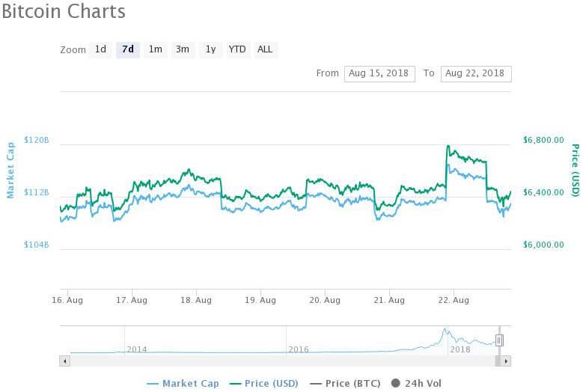583x392 pixels.
Task: Set zoom to 3m
Action: [183, 50]
